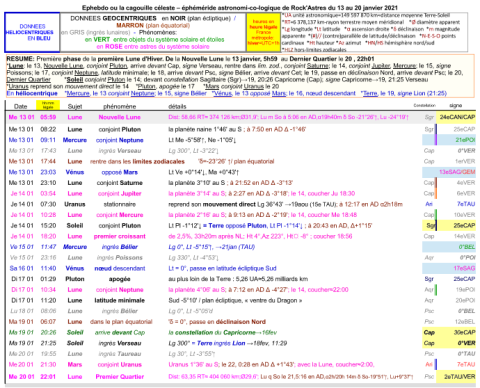Screen dimensions: 480x388
Task: Click the phénomène column header
Action: click(120, 106)
